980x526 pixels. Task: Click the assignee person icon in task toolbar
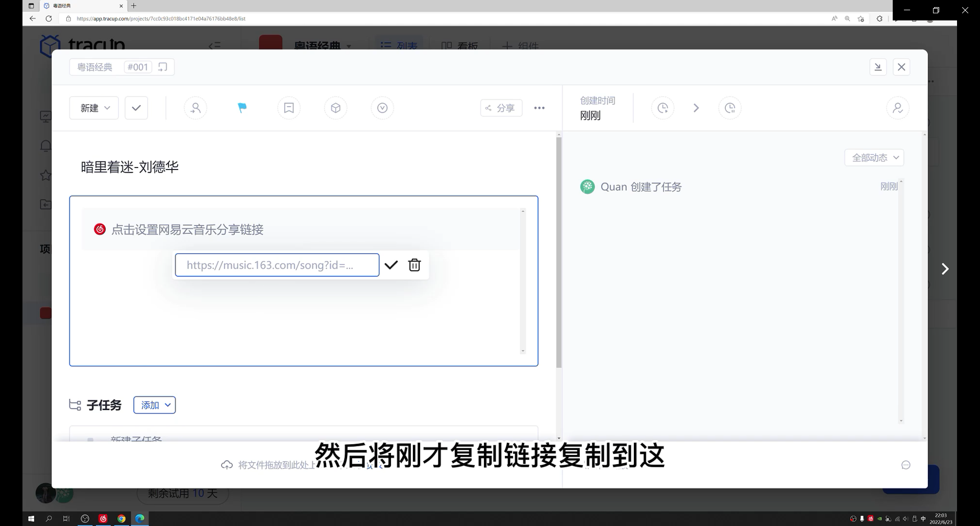click(195, 108)
